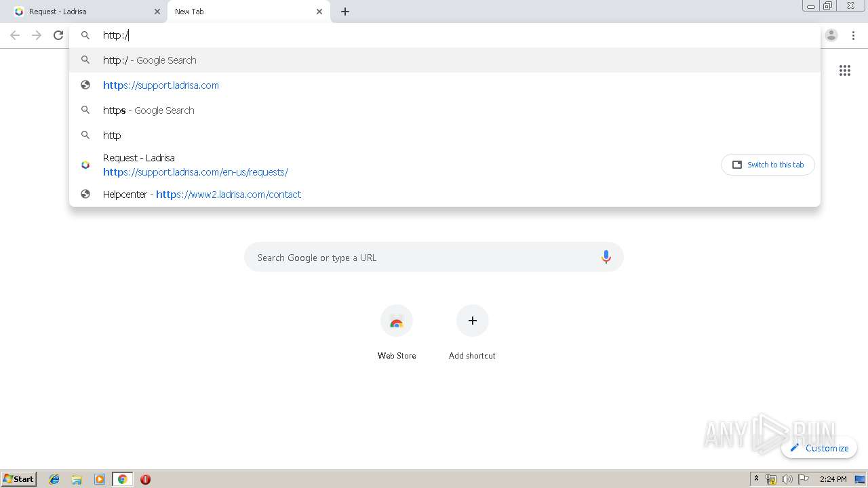The width and height of the screenshot is (868, 488).
Task: Go back to previous page
Action: tap(15, 35)
